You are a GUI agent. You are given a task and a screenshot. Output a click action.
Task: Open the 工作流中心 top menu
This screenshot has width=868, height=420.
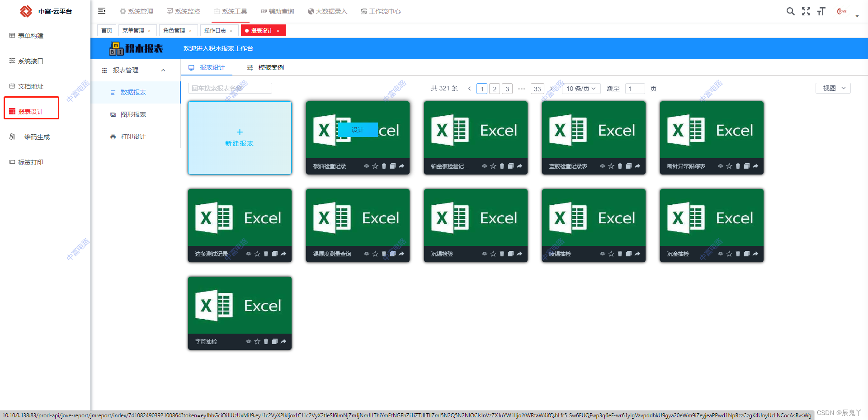click(x=381, y=11)
